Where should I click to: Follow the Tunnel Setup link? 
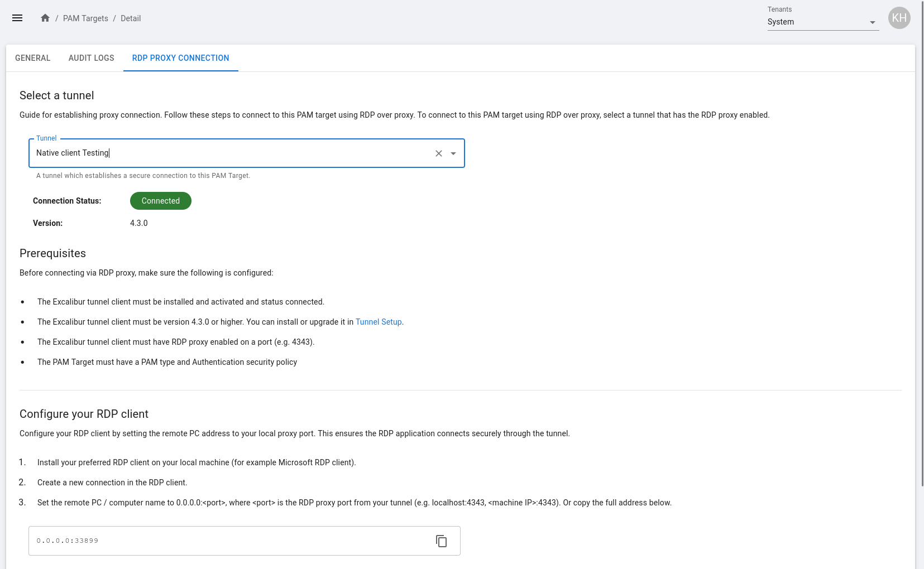coord(379,322)
